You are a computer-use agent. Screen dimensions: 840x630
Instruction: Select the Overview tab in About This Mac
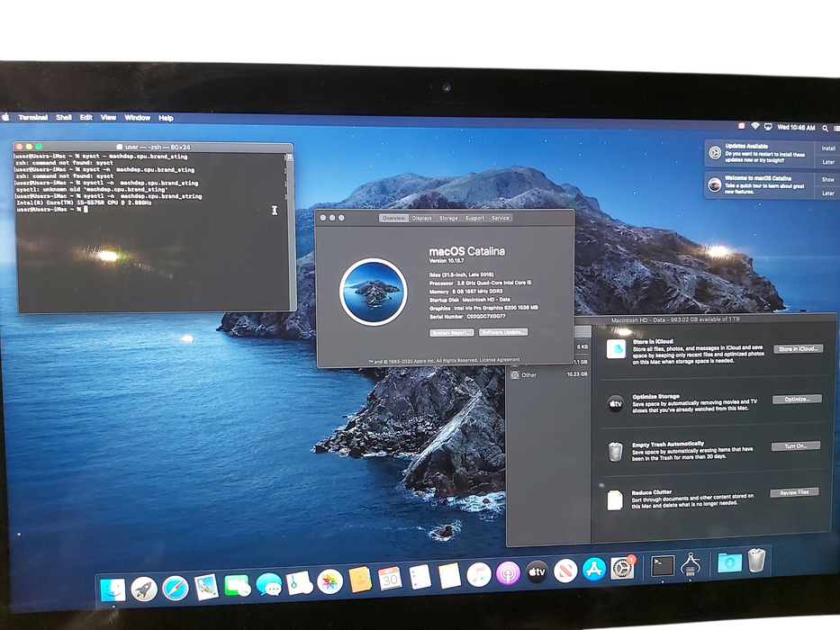click(393, 218)
